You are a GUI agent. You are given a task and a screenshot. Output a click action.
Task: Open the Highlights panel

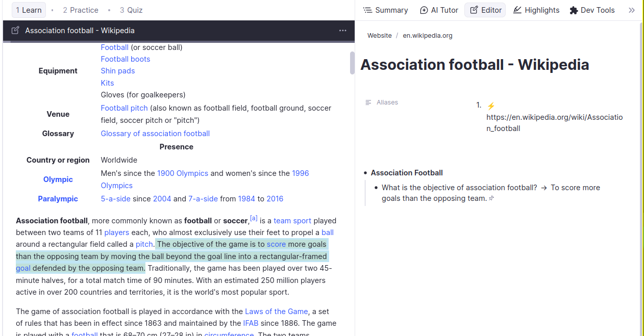536,10
